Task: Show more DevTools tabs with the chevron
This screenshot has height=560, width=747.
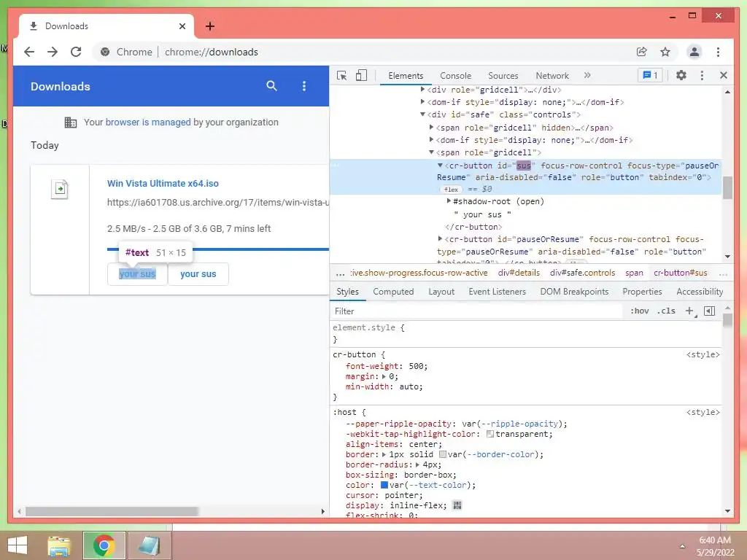Action: (587, 75)
